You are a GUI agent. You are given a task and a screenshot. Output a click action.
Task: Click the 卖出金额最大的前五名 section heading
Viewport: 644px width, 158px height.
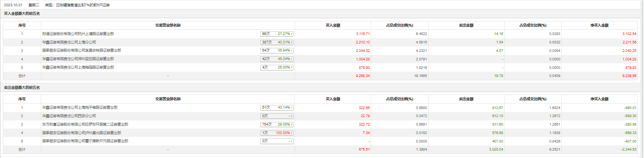click(22, 88)
